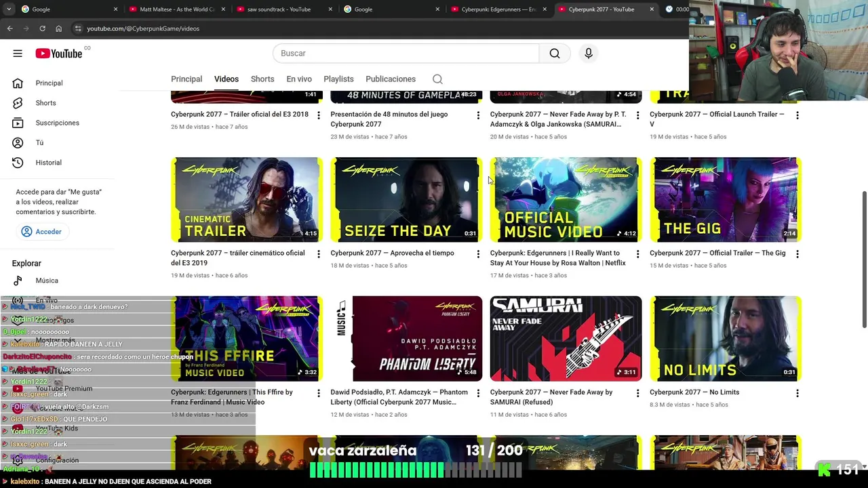This screenshot has height=488, width=868.
Task: Click the browser address bar URL
Action: click(143, 28)
